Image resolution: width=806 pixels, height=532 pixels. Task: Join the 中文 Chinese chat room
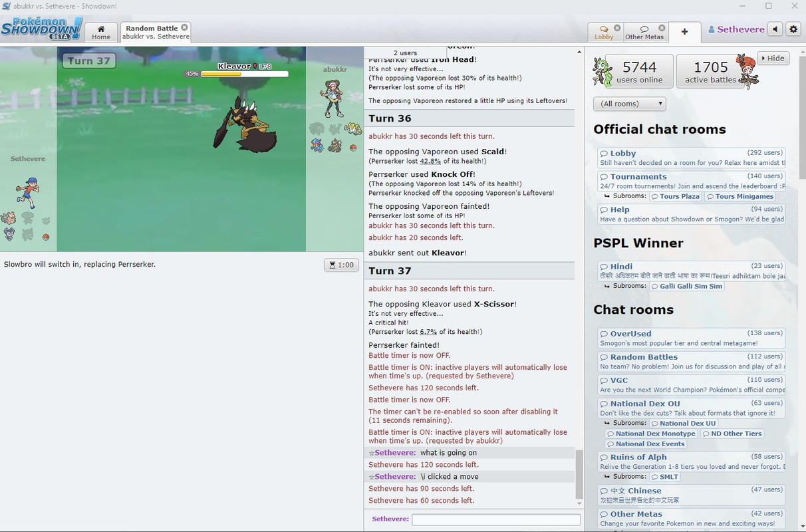click(691, 495)
